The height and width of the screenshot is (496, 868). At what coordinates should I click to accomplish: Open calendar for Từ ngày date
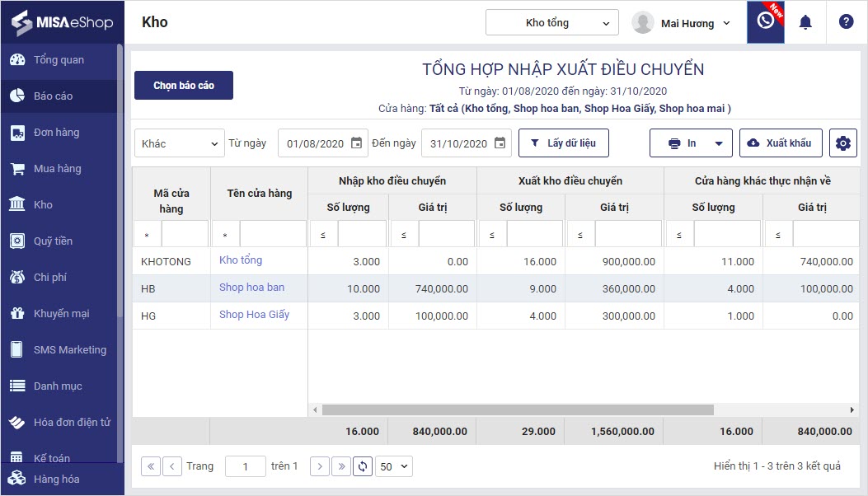(356, 143)
